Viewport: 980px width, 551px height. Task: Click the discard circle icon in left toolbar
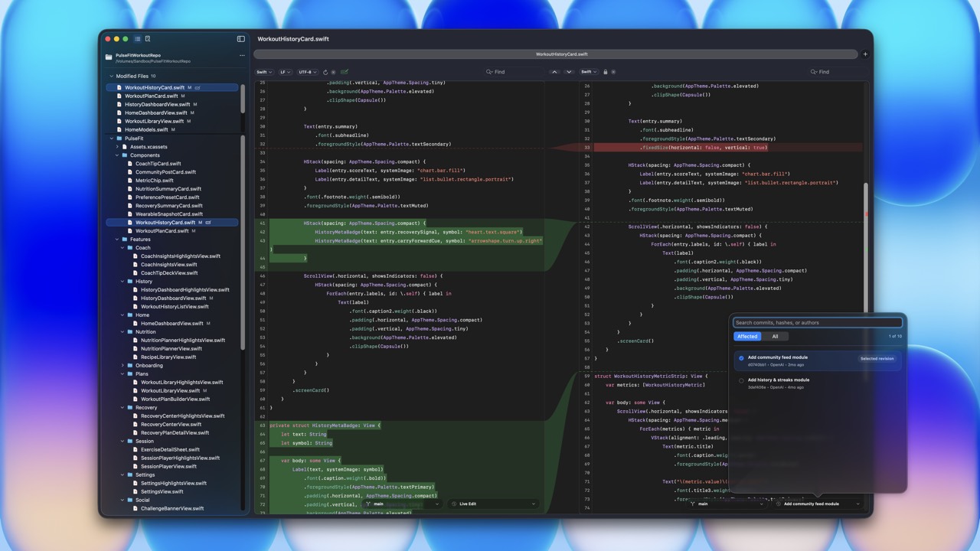[x=333, y=72]
